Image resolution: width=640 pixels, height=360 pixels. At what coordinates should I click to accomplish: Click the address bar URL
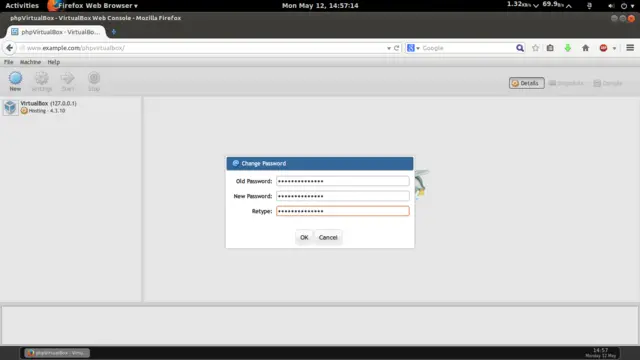pyautogui.click(x=76, y=48)
